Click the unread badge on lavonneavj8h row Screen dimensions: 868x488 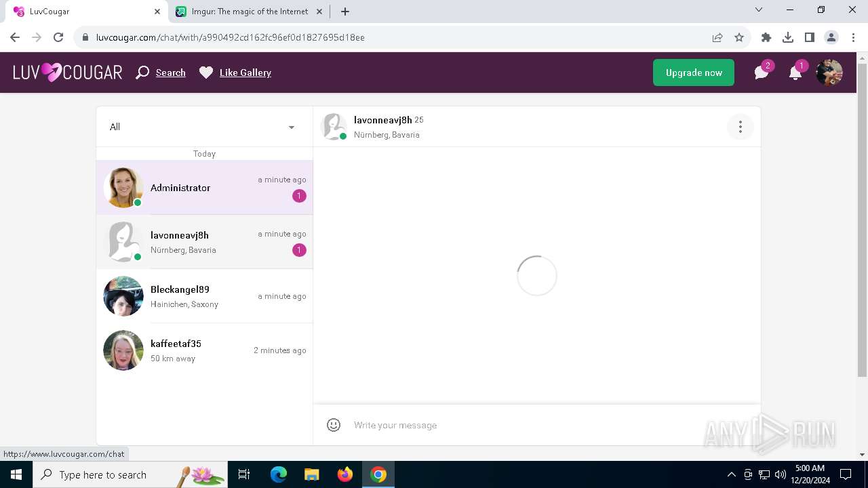[x=299, y=250]
